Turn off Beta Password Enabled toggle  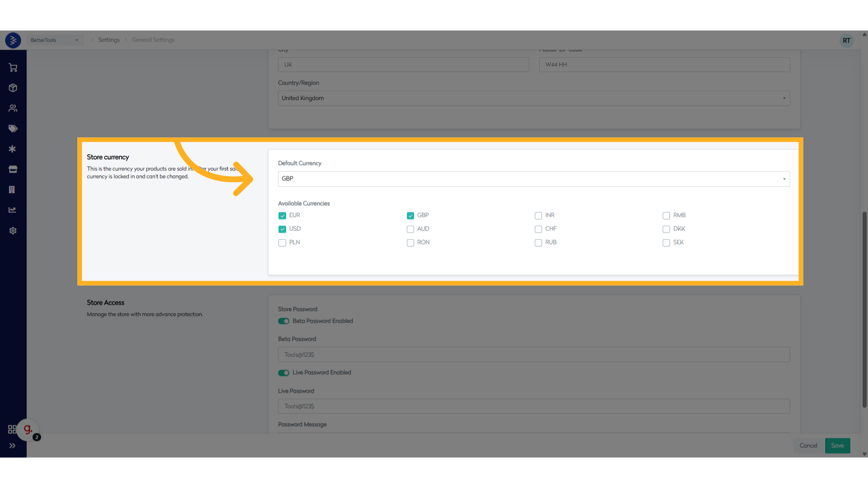pyautogui.click(x=283, y=321)
